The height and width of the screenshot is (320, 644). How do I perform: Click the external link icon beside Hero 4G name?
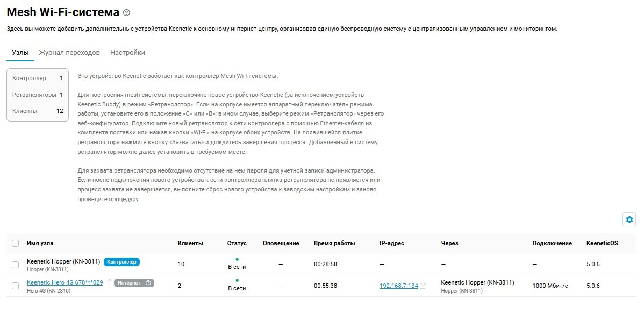coord(108,282)
